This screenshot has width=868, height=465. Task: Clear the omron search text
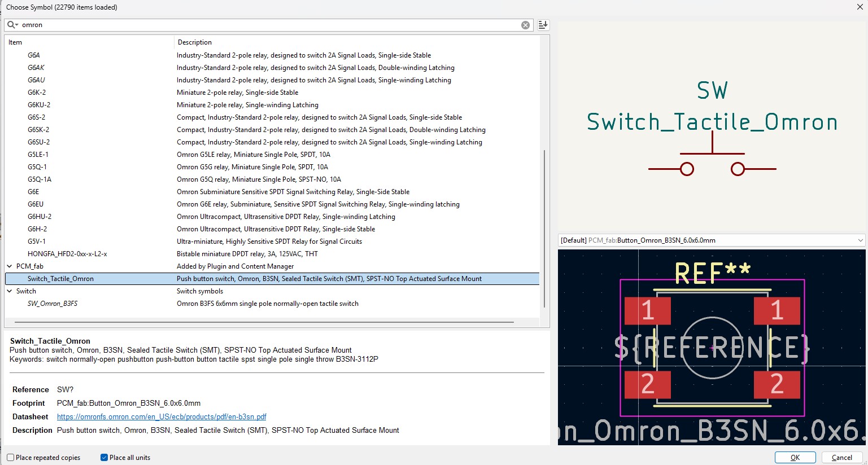[525, 25]
